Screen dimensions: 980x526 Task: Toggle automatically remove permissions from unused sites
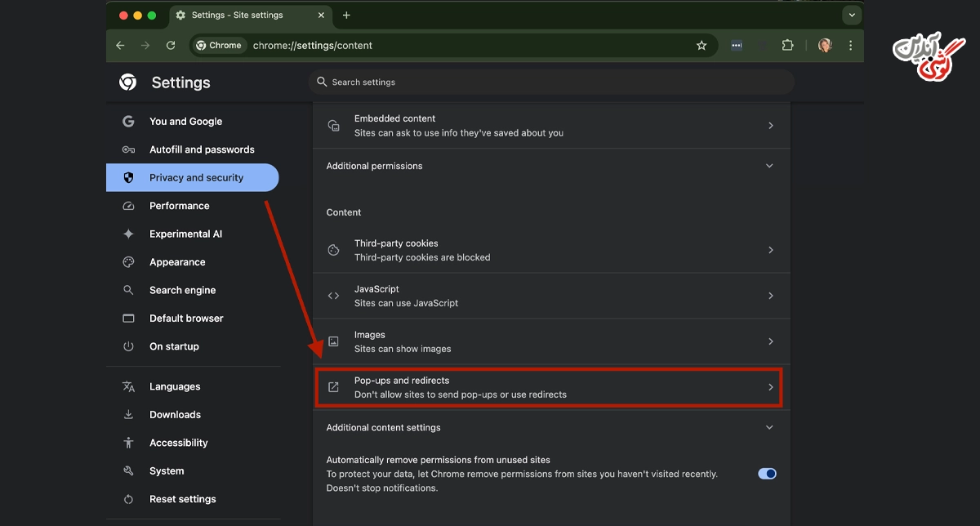tap(767, 474)
